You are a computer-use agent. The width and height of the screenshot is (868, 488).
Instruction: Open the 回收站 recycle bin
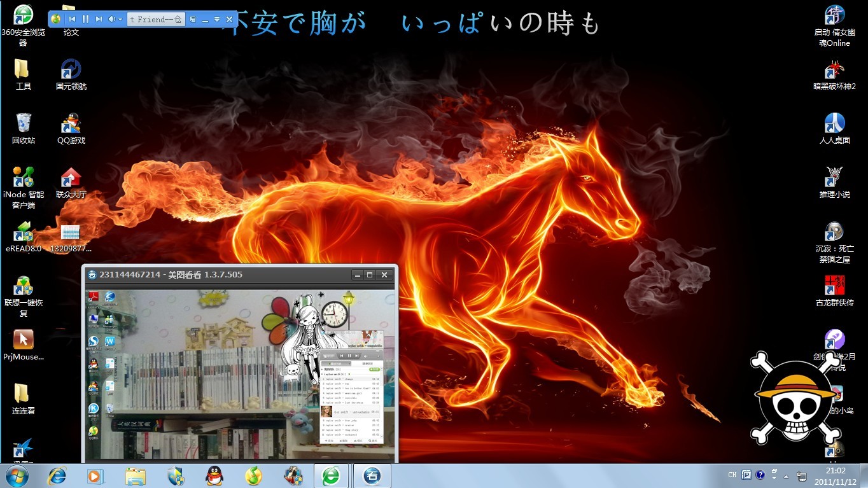[23, 129]
